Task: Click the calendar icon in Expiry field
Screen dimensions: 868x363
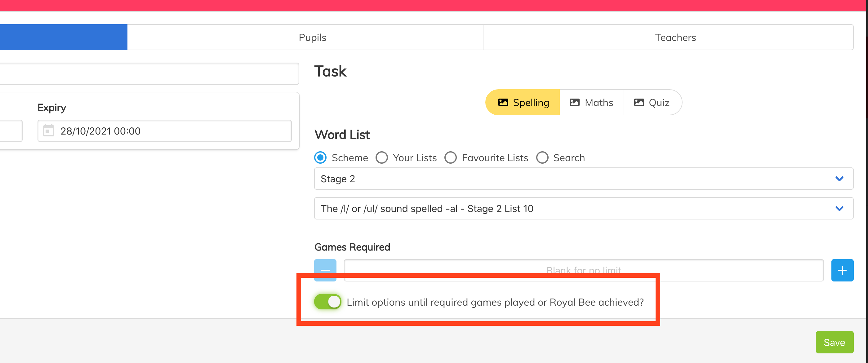Action: (x=48, y=131)
